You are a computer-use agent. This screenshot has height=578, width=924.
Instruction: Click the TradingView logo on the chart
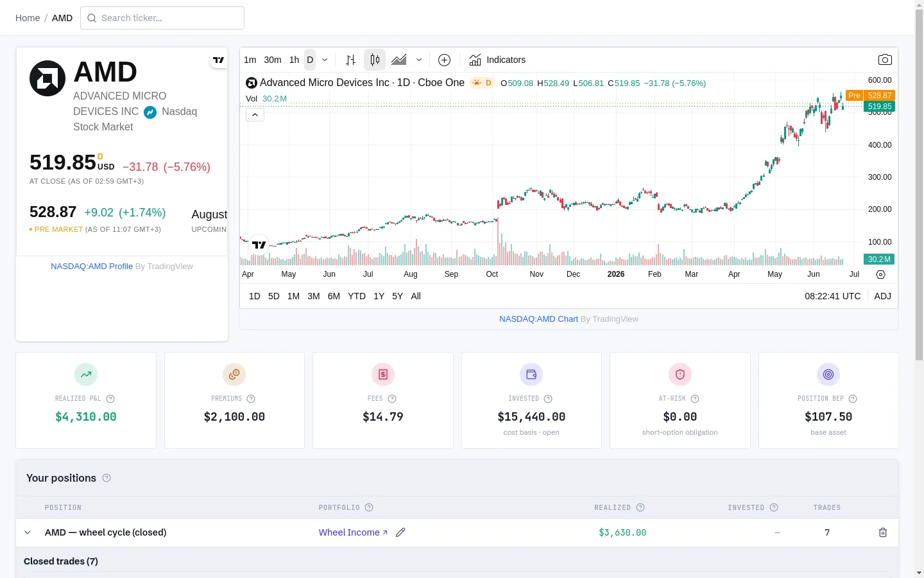pos(259,245)
